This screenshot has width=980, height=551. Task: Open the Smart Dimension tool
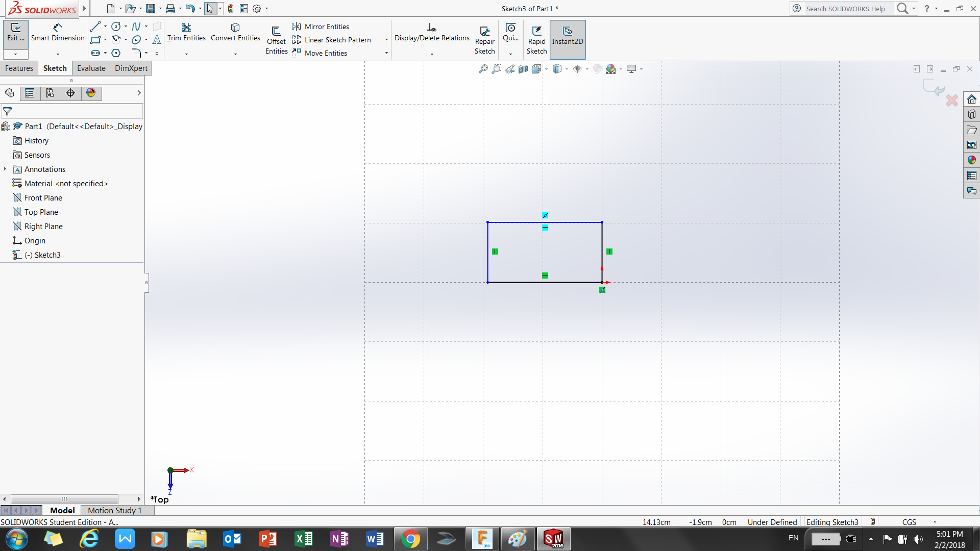[x=58, y=32]
